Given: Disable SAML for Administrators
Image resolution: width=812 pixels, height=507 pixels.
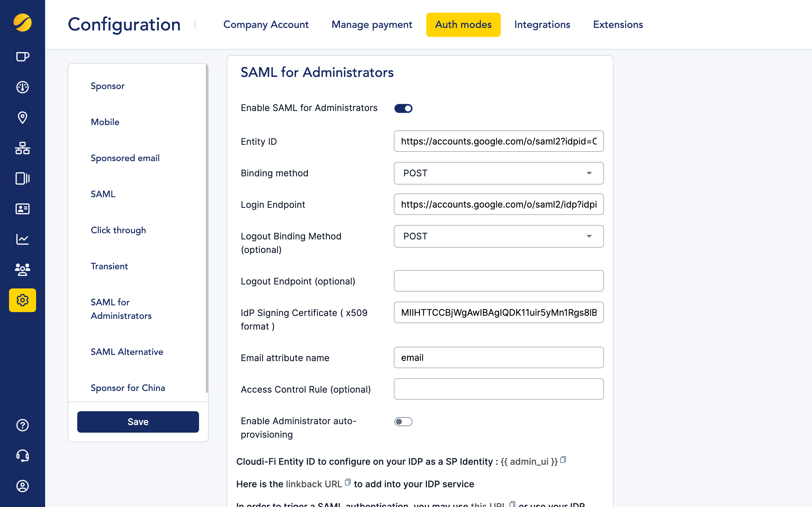Looking at the screenshot, I should (x=403, y=108).
